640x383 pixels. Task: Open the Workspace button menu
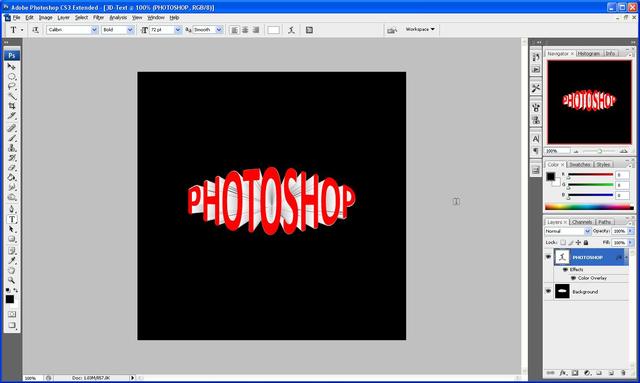click(420, 29)
